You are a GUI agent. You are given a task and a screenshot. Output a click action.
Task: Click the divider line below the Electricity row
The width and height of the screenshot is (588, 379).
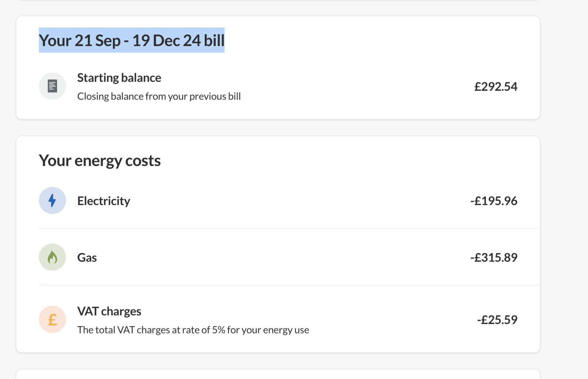pos(289,228)
